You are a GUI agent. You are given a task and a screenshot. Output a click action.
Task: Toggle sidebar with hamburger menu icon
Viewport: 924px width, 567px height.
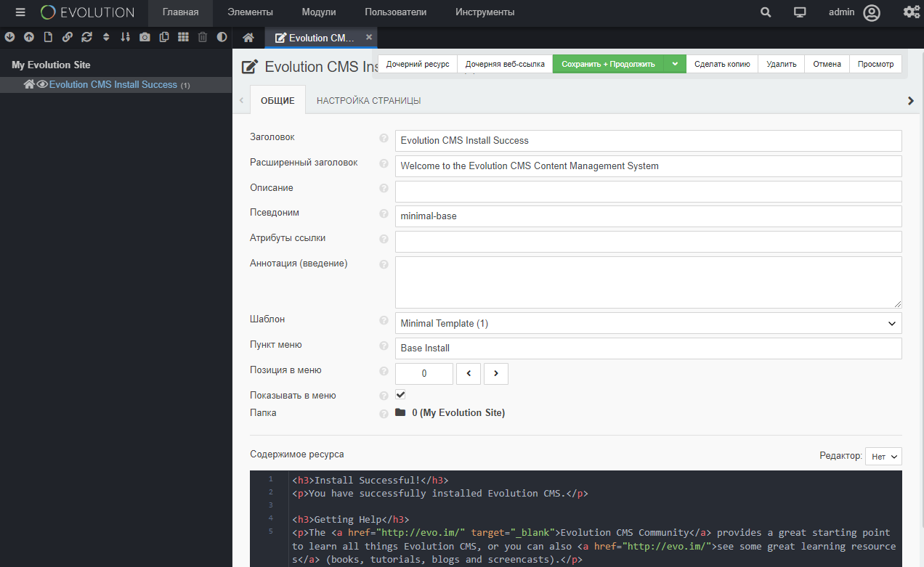pyautogui.click(x=20, y=12)
